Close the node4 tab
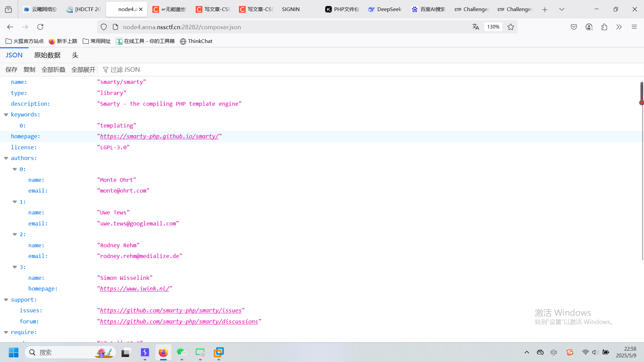The width and height of the screenshot is (644, 362). coord(141,9)
